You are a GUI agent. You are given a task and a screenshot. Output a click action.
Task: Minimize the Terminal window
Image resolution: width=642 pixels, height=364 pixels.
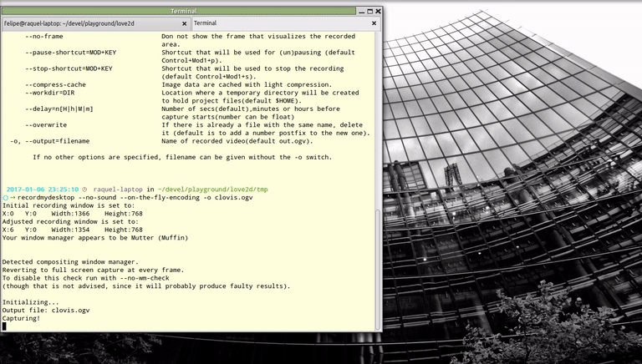(361, 12)
